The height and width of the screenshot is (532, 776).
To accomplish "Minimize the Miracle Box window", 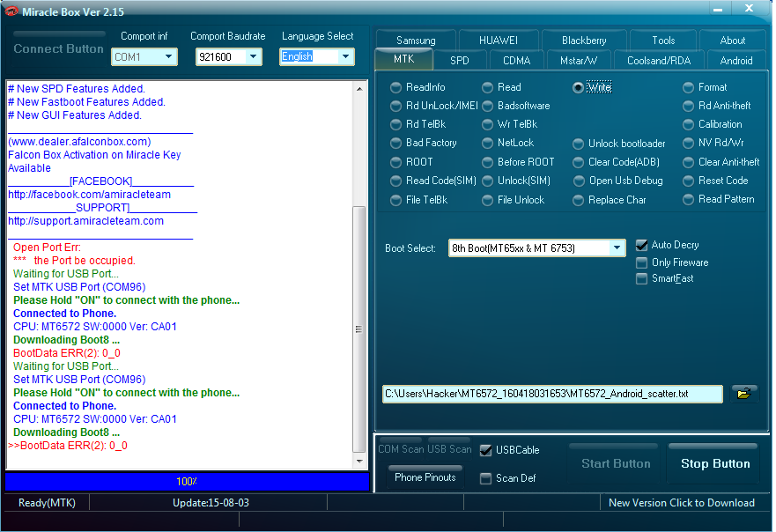I will click(x=718, y=9).
